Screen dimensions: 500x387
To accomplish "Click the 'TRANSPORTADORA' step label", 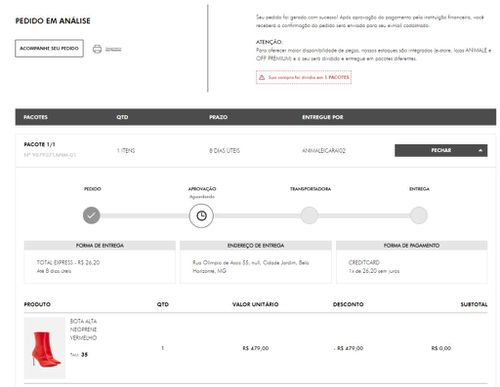I will click(310, 189).
